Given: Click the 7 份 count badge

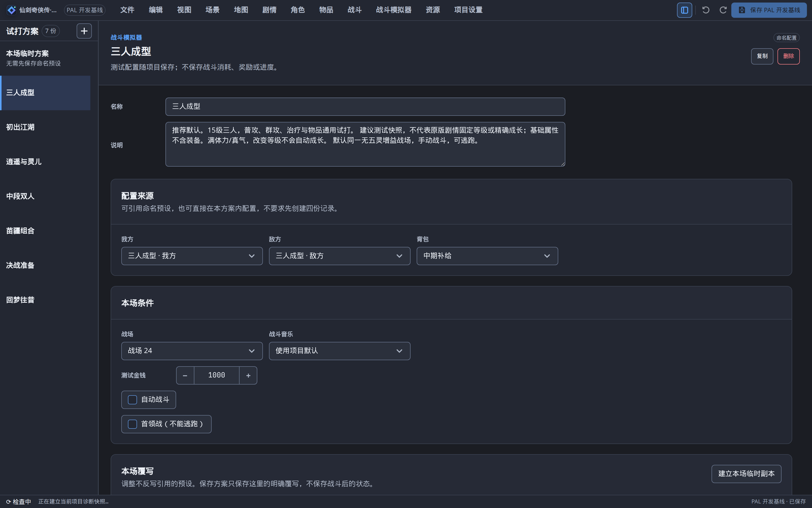Looking at the screenshot, I should (51, 31).
